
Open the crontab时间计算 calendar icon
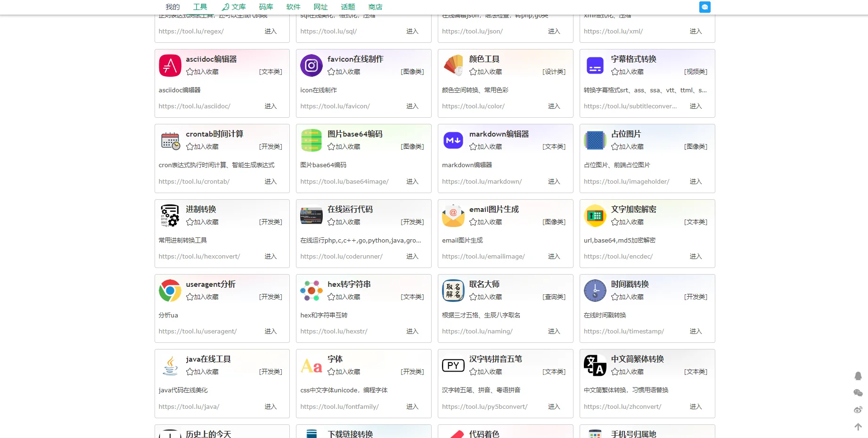[x=170, y=140]
